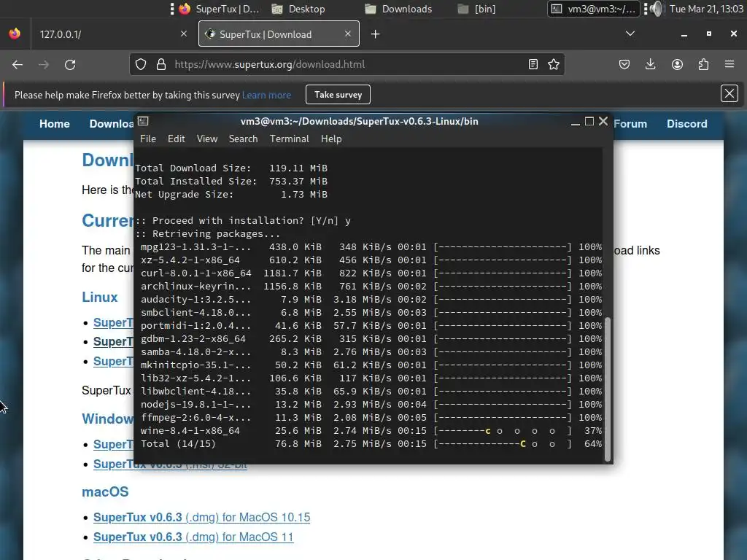Click the clock showing Tue Mar 21

click(706, 9)
